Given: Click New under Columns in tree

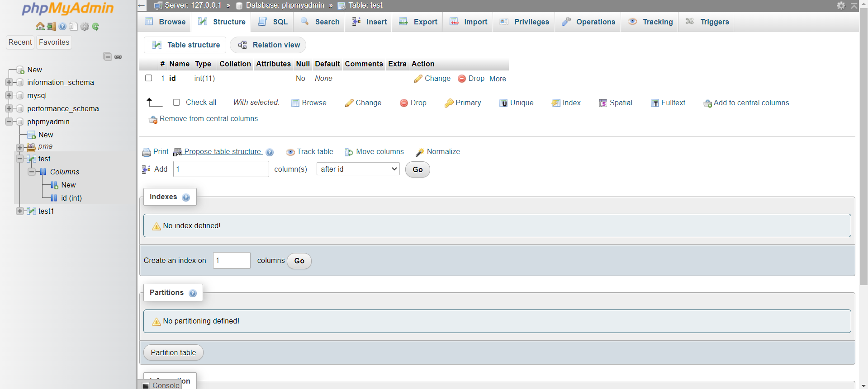Looking at the screenshot, I should [x=68, y=185].
